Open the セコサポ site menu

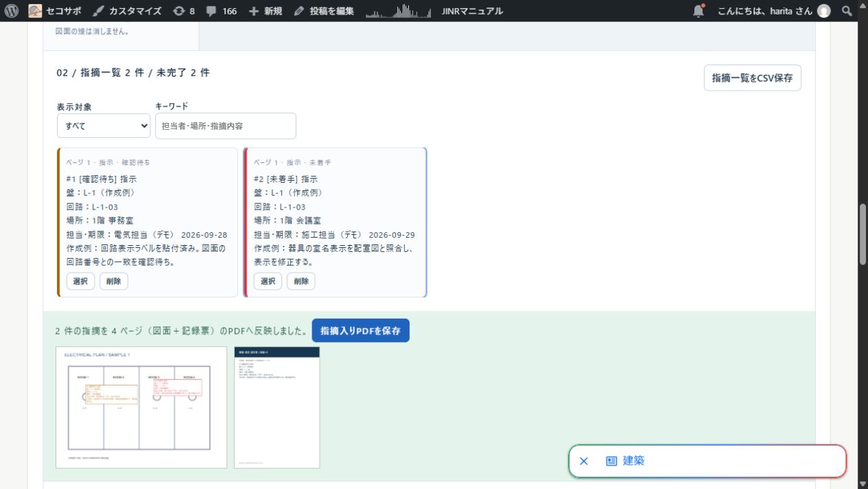[55, 11]
